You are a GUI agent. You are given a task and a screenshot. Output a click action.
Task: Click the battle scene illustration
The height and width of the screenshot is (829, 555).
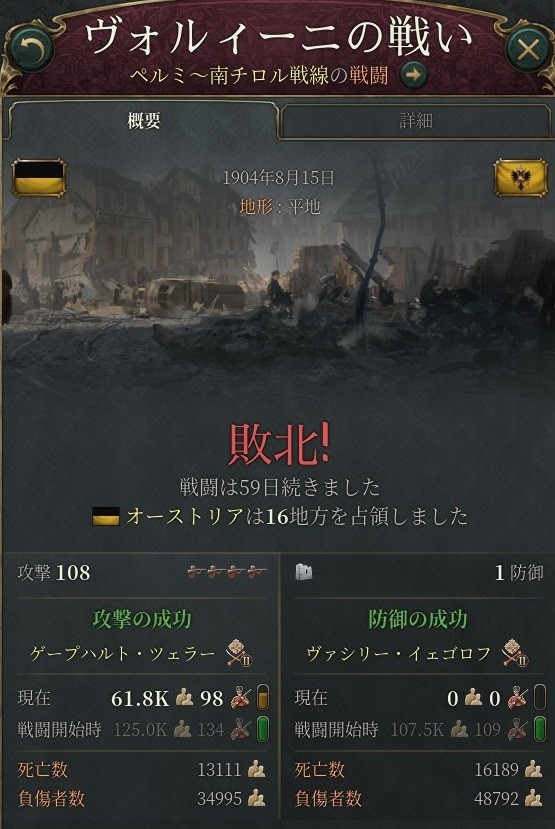pyautogui.click(x=278, y=275)
